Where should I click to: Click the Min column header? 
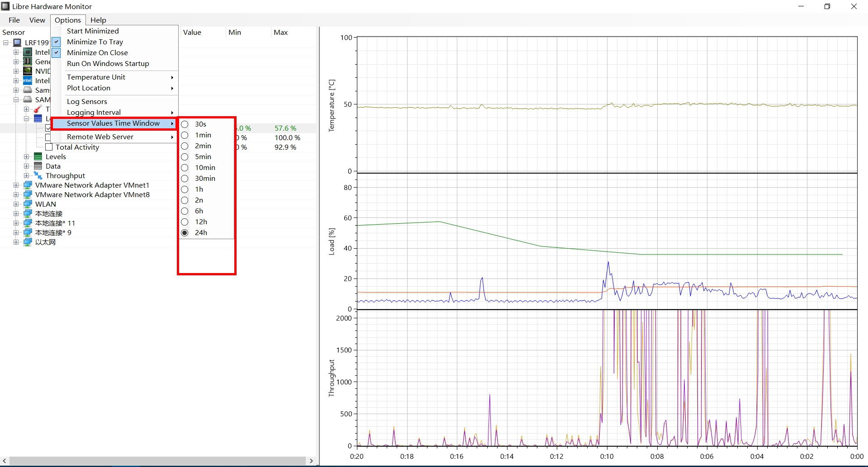point(248,32)
